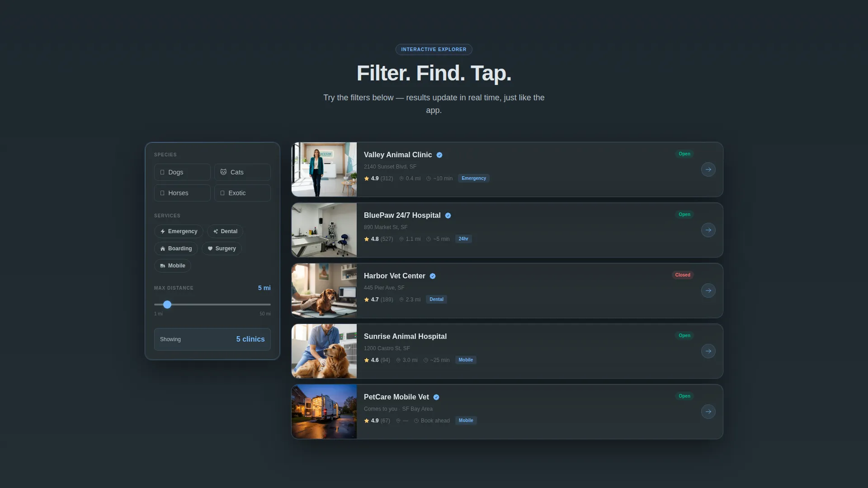The height and width of the screenshot is (488, 868).
Task: Select the Dental service chip
Action: tap(225, 231)
